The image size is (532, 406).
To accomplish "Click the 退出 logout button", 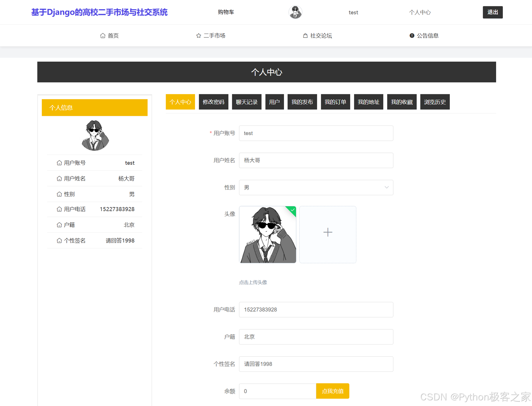I will click(x=492, y=12).
